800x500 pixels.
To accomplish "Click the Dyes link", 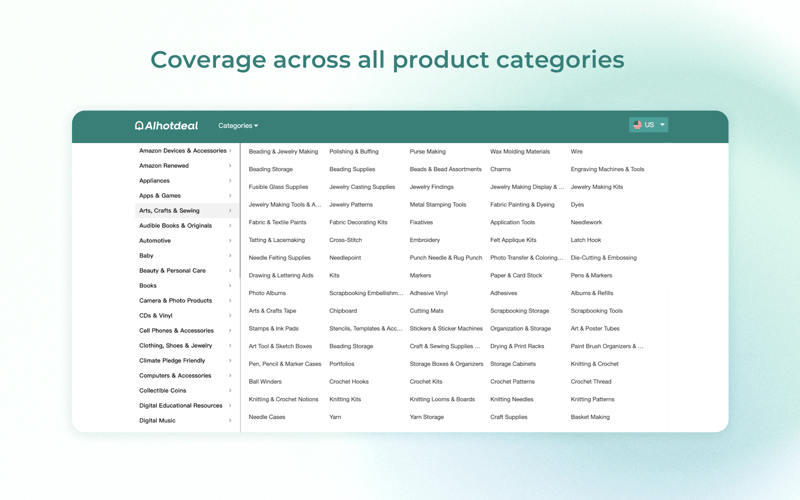I will tap(577, 205).
